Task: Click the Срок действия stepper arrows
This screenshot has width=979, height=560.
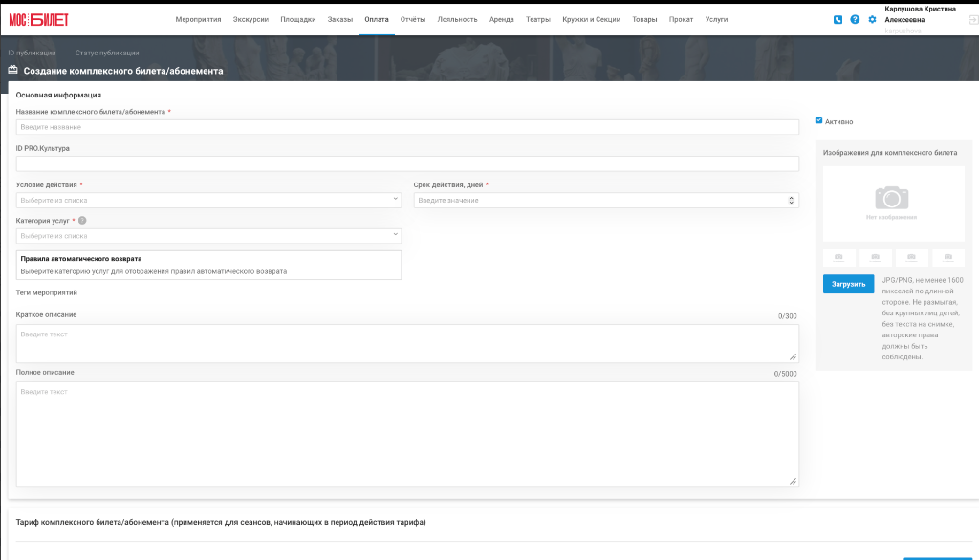Action: pyautogui.click(x=791, y=201)
